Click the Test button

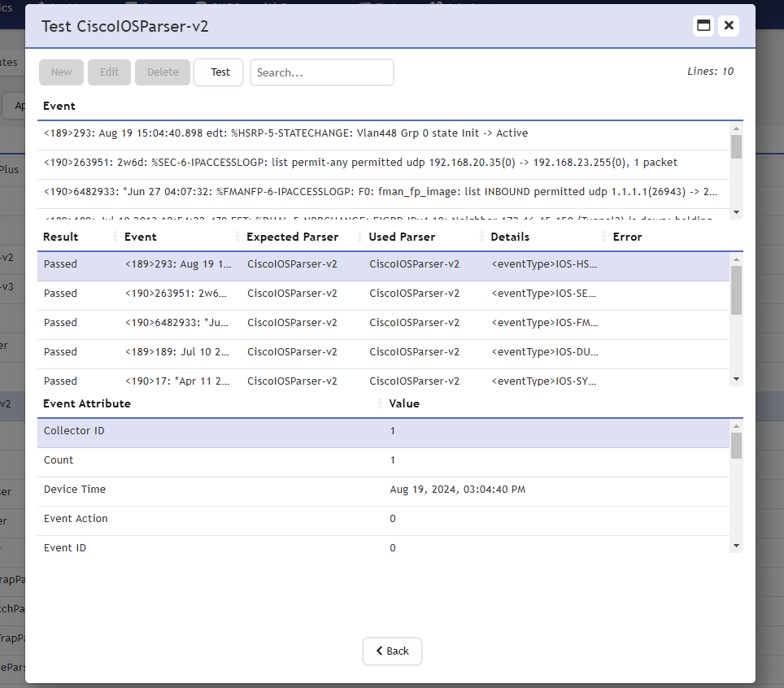(219, 72)
